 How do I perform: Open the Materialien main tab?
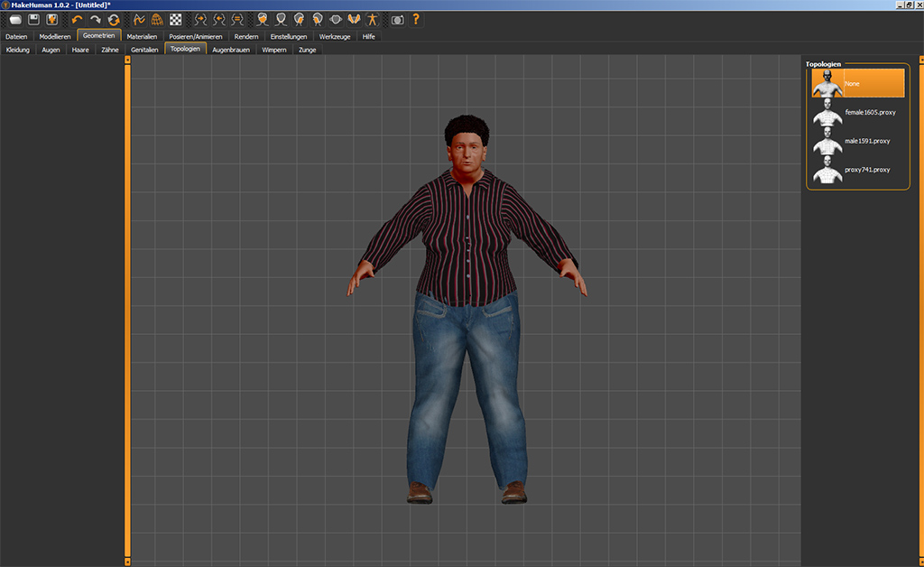tap(142, 36)
